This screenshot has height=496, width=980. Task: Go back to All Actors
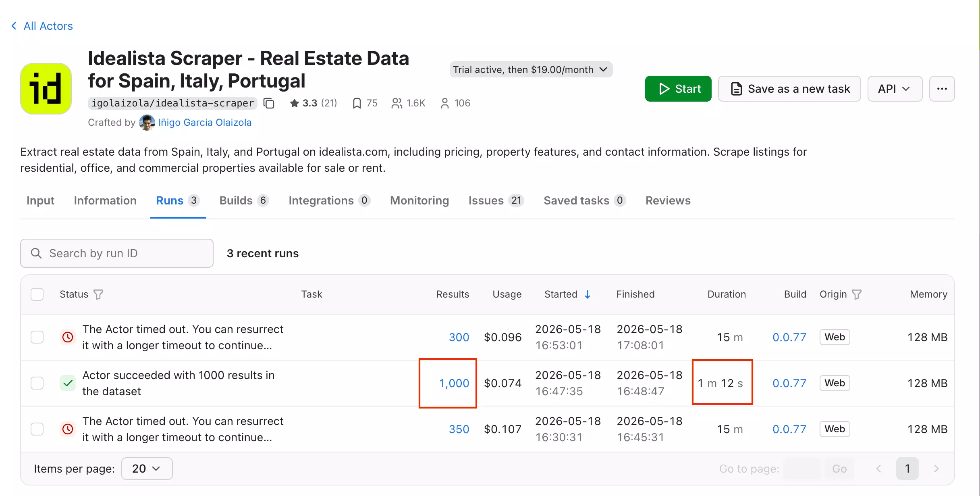[48, 26]
